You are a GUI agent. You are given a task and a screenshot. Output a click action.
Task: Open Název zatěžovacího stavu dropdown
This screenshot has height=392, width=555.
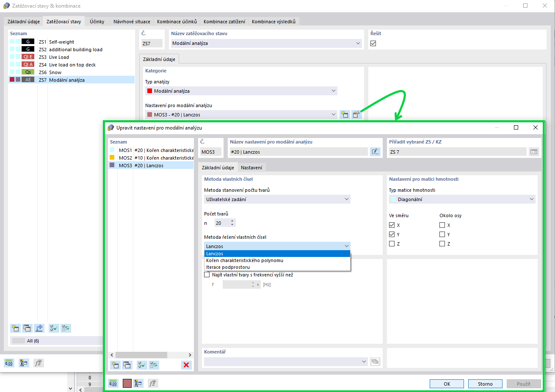266,43
